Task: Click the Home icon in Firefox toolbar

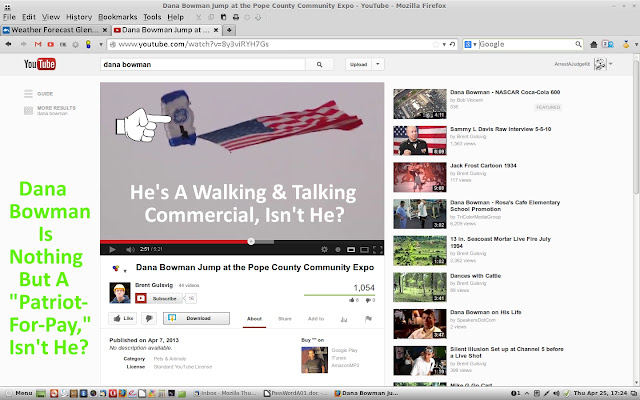Action: (x=594, y=44)
